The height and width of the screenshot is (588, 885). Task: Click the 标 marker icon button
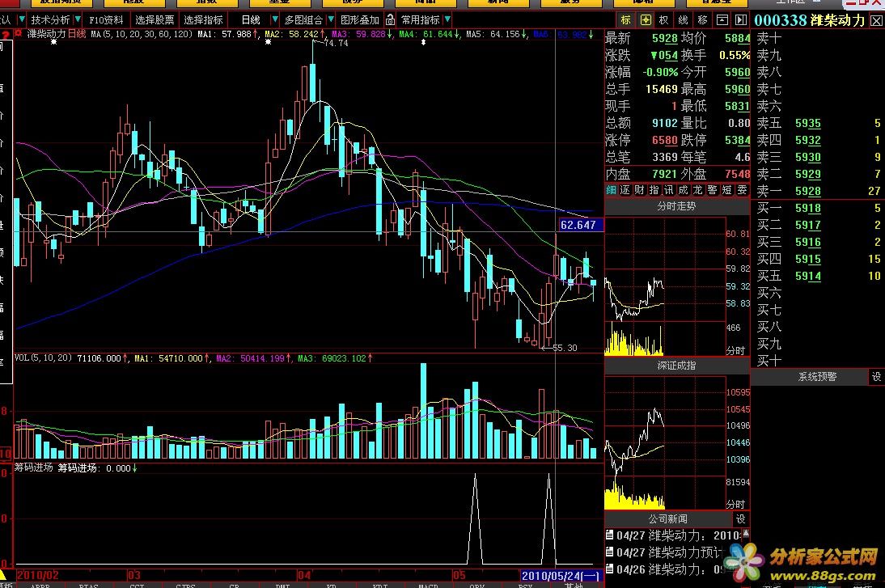626,19
